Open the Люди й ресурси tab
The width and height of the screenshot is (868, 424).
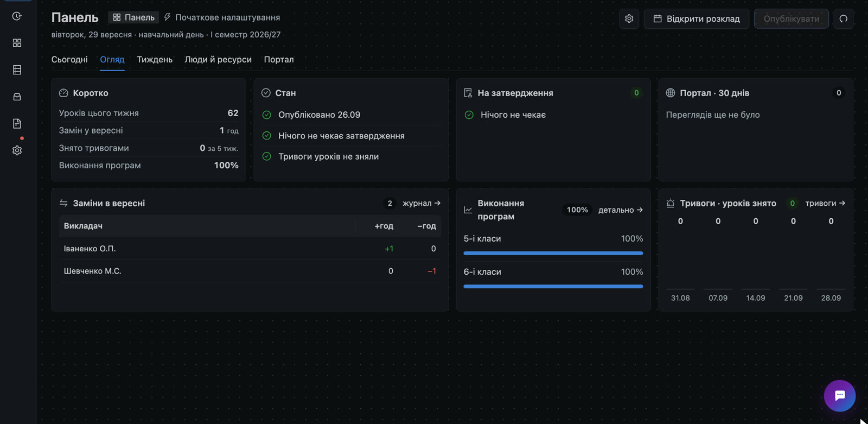point(218,60)
